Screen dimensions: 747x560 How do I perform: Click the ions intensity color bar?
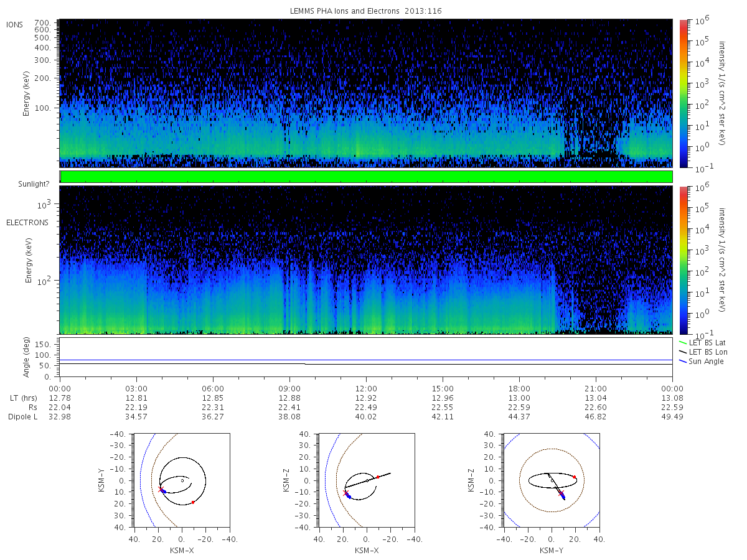(683, 93)
